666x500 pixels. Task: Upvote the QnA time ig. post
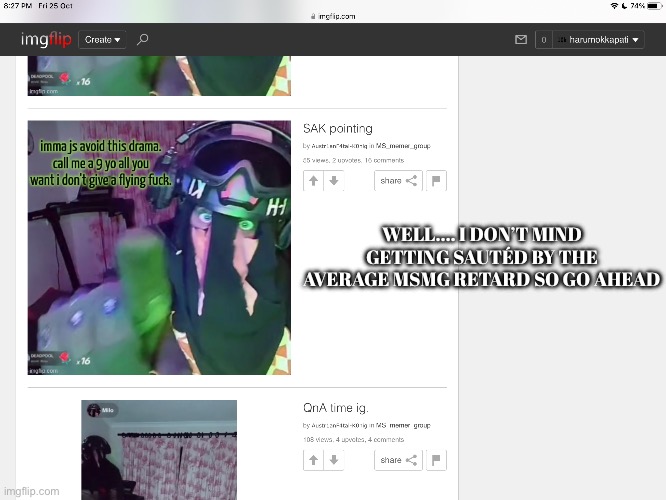(x=314, y=460)
